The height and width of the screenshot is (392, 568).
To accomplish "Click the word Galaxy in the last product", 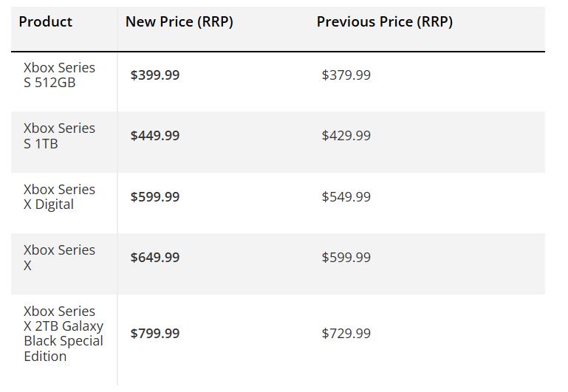I will click(x=83, y=326).
